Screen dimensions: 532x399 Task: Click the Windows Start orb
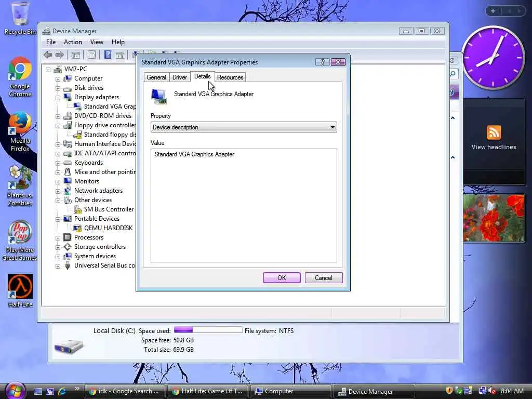[14, 391]
